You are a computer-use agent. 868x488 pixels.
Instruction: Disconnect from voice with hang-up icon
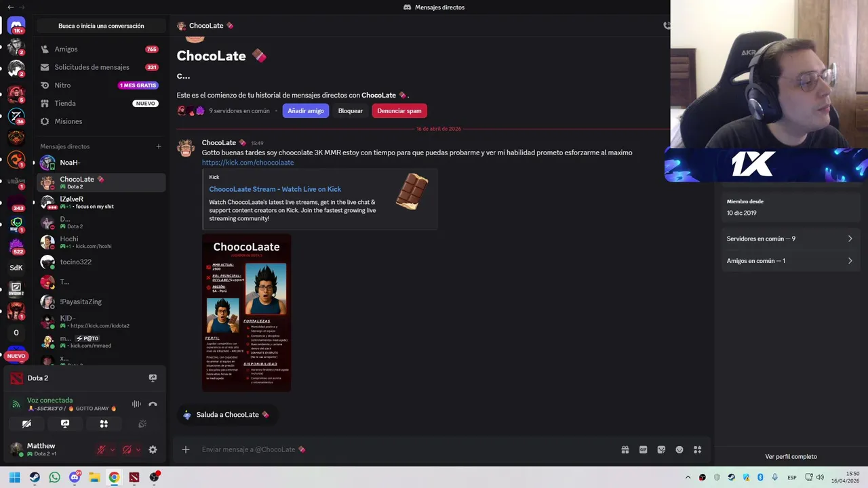153,404
